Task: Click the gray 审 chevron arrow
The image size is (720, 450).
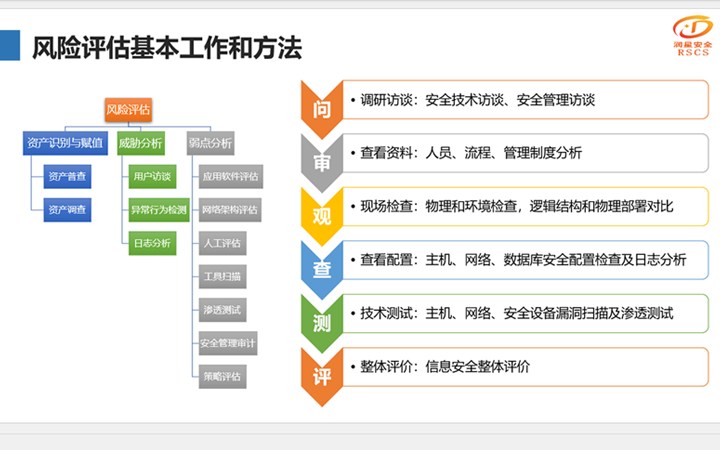Action: (322, 163)
